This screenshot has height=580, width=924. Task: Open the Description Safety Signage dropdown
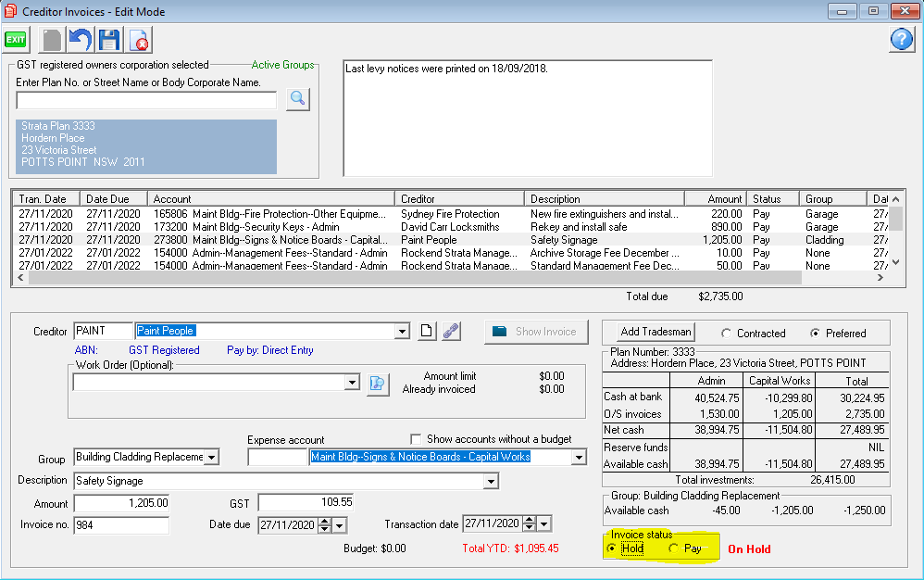click(491, 482)
